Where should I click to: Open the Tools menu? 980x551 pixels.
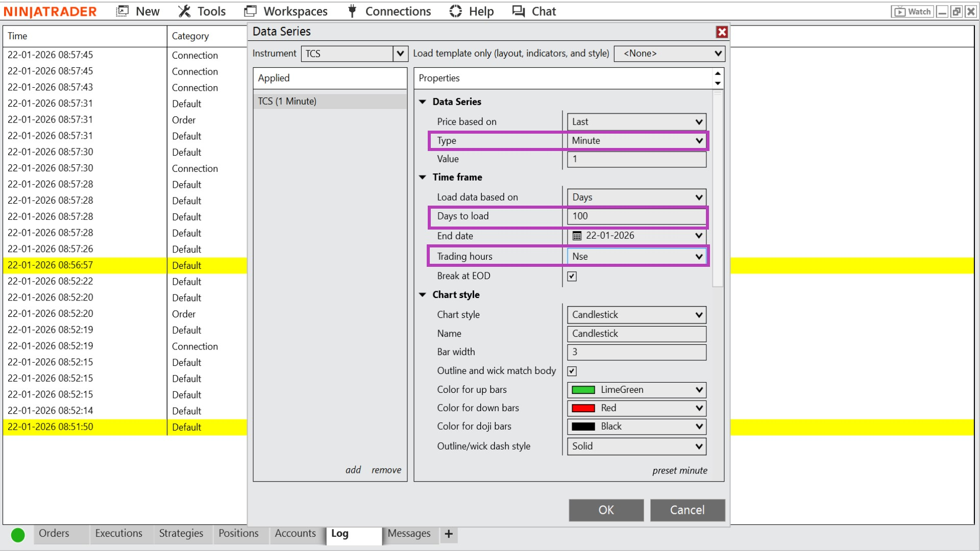[202, 11]
